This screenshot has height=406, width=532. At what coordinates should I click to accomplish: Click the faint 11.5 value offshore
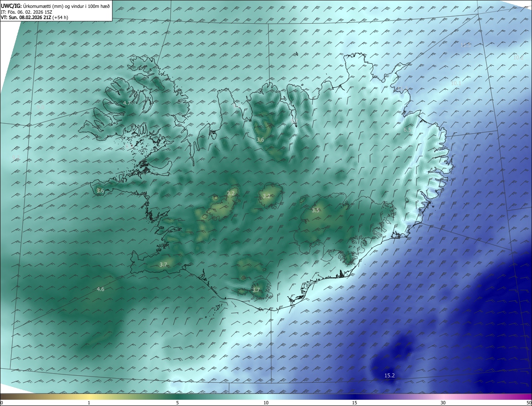point(466,45)
